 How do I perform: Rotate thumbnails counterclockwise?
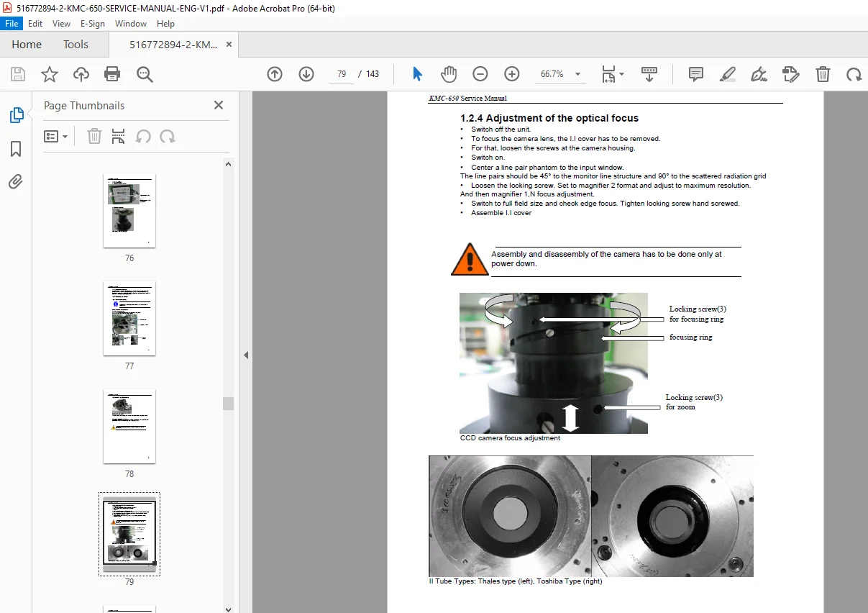coord(143,136)
